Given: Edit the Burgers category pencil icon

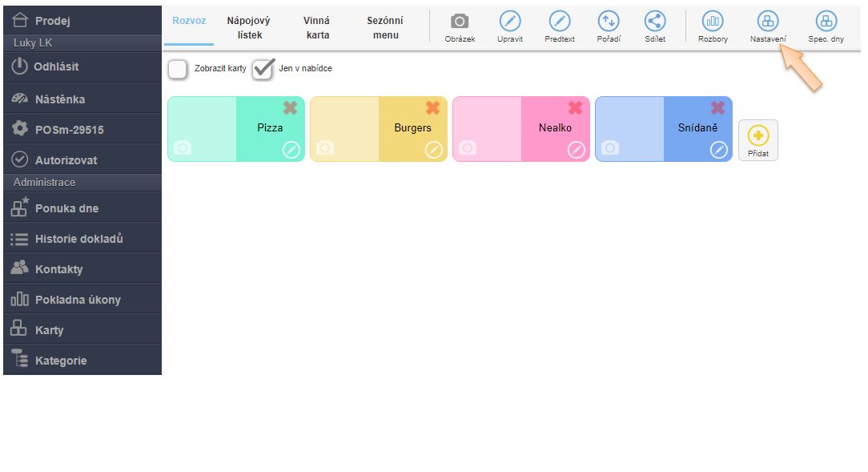Looking at the screenshot, I should (433, 150).
